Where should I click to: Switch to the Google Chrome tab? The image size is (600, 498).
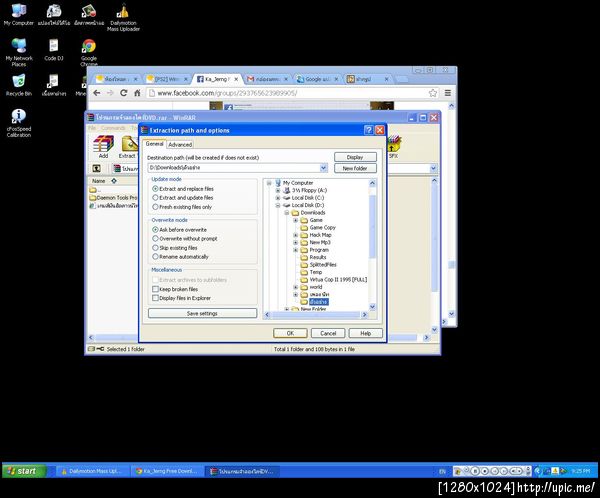pyautogui.click(x=317, y=79)
